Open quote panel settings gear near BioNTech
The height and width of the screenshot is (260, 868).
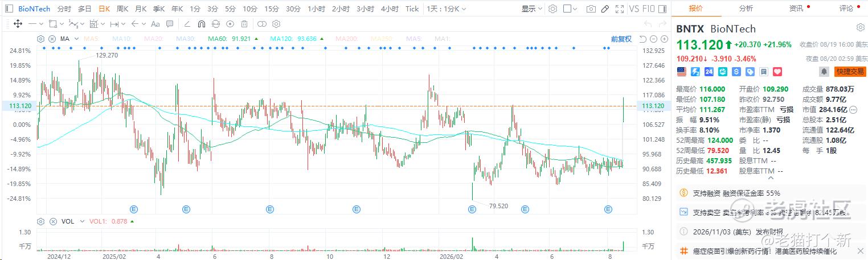pyautogui.click(x=860, y=28)
